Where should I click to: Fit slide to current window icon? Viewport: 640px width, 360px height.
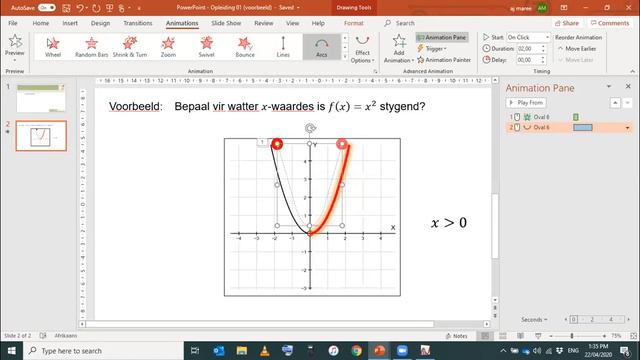coord(633,336)
